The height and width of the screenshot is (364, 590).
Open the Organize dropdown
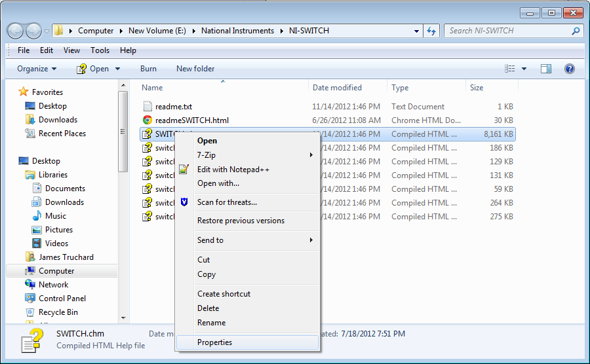pyautogui.click(x=37, y=69)
